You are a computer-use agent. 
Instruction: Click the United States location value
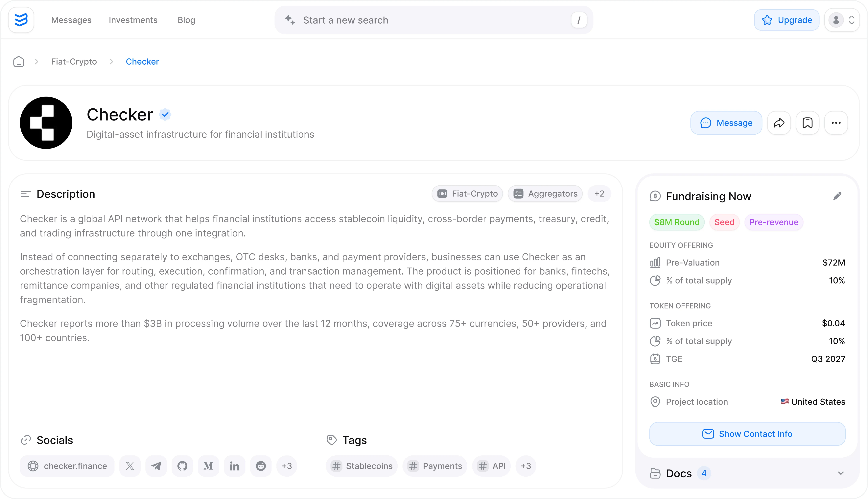(x=813, y=402)
